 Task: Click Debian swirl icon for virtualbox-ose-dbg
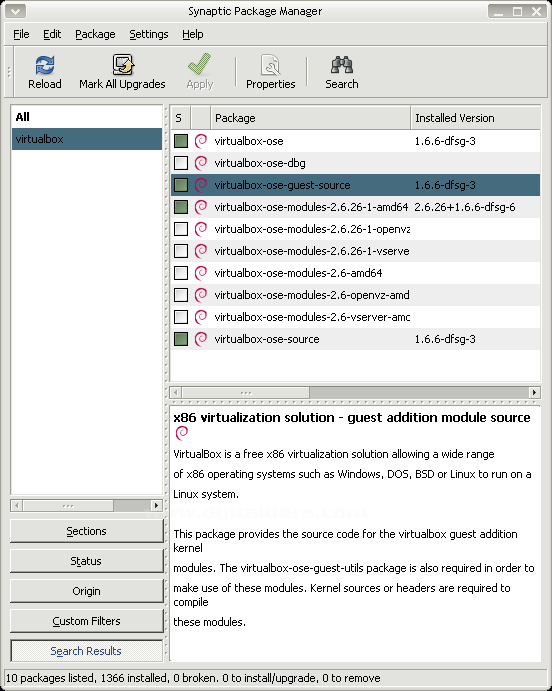coord(201,163)
